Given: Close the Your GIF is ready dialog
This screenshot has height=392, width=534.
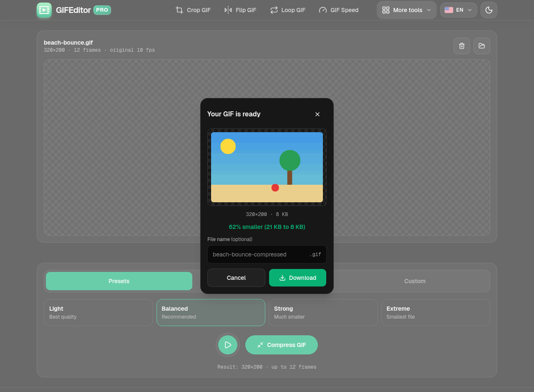Looking at the screenshot, I should pyautogui.click(x=317, y=114).
